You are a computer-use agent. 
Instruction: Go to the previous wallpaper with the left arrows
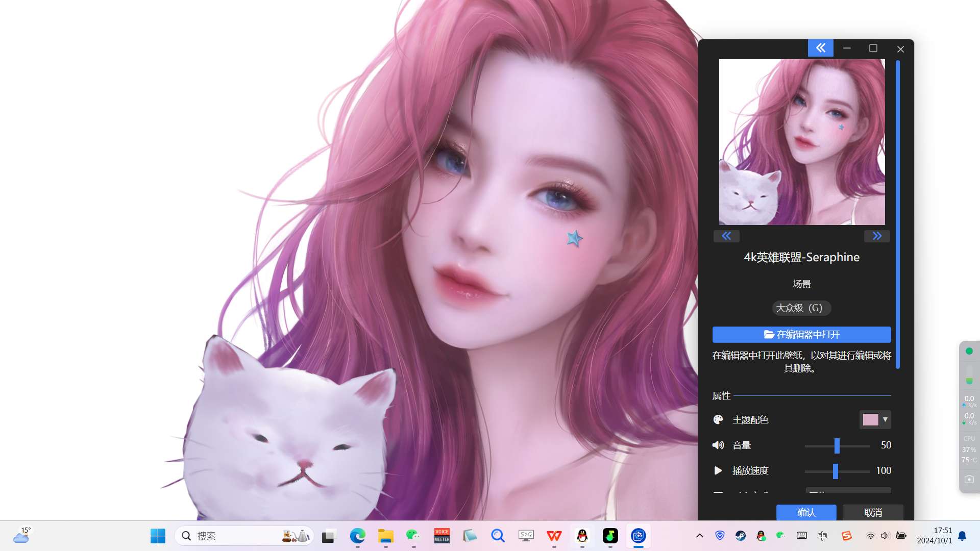pyautogui.click(x=726, y=236)
